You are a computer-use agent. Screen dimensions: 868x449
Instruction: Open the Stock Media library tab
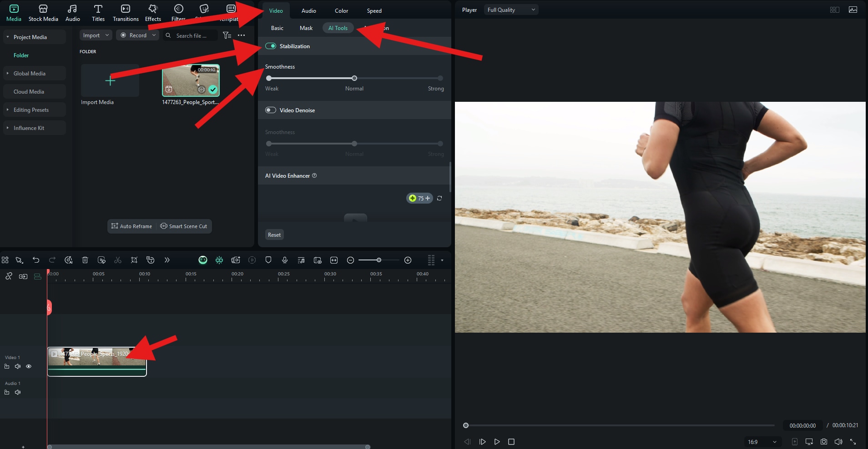[x=43, y=13]
